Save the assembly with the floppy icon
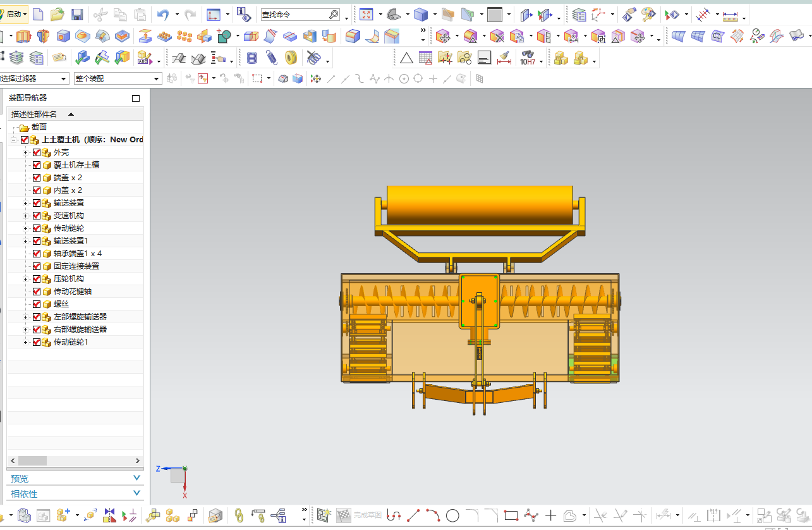This screenshot has width=812, height=530. point(76,14)
